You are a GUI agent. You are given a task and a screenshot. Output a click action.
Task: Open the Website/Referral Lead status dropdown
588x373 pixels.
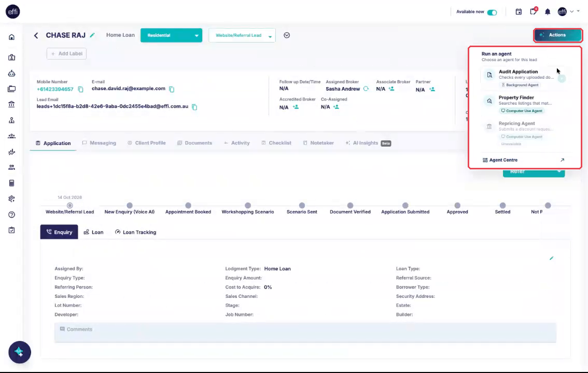coord(242,35)
